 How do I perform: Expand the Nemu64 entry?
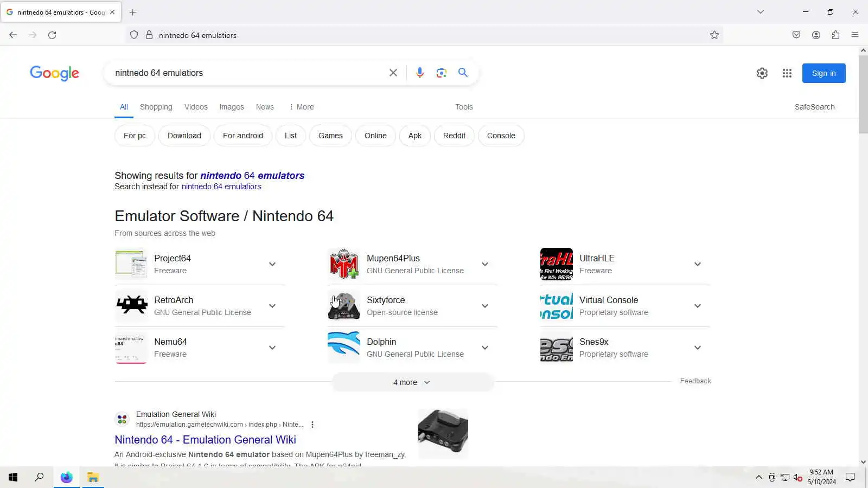coord(272,348)
